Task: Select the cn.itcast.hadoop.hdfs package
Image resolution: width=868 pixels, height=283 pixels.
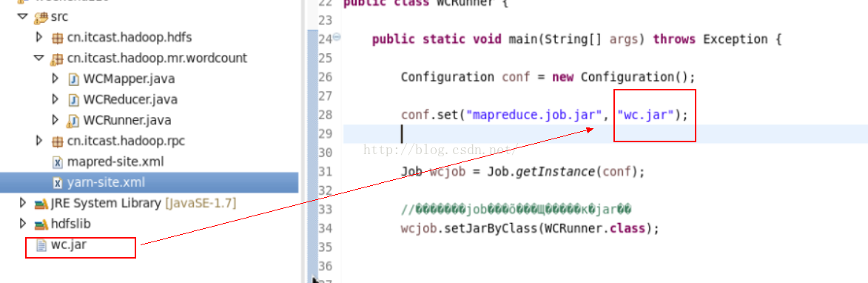Action: pos(129,38)
